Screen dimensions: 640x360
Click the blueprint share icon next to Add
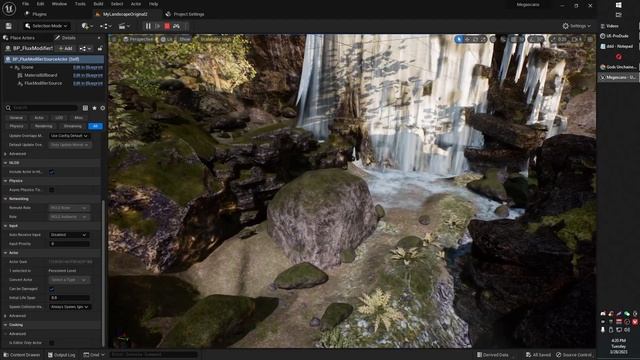point(84,49)
